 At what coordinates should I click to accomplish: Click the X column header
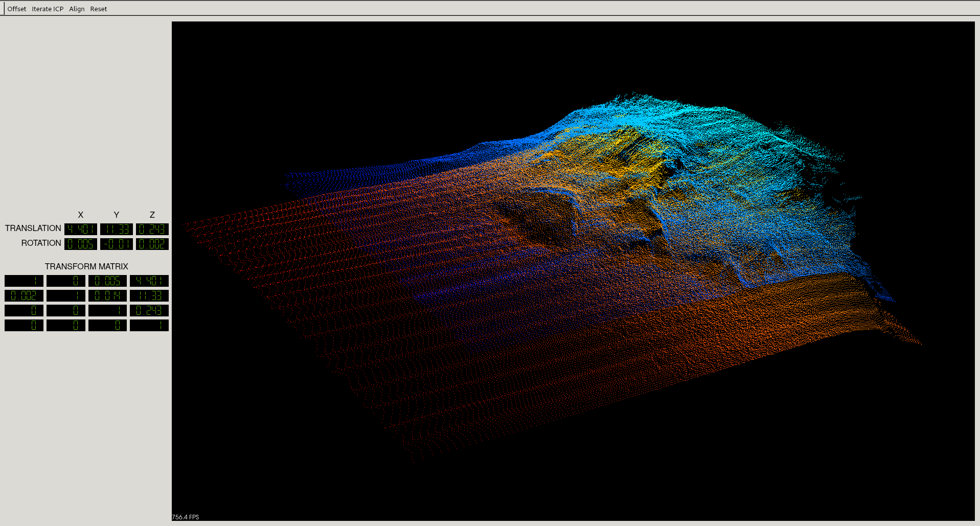pos(81,215)
